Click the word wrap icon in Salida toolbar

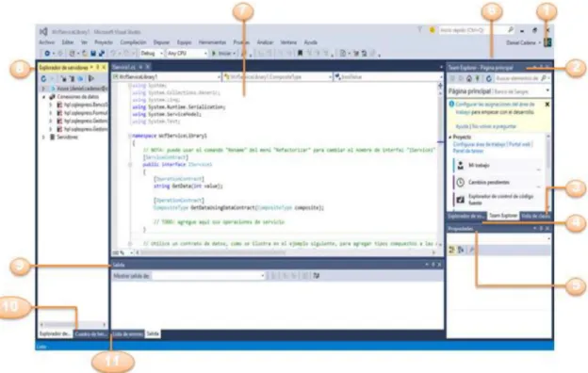[x=316, y=276]
